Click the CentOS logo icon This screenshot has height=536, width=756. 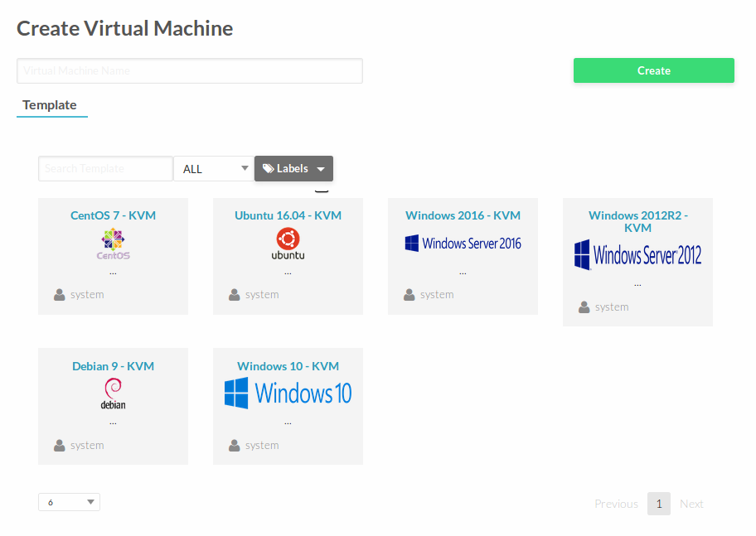(x=113, y=244)
